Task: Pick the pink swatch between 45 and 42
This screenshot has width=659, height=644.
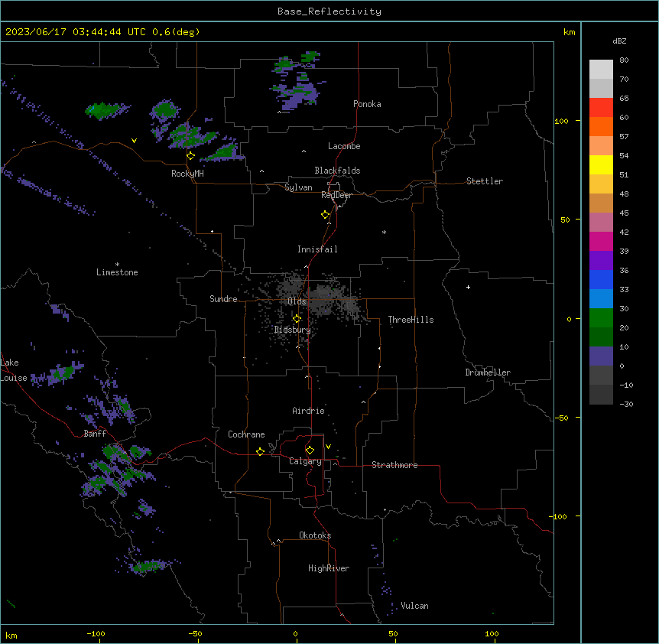Action: 601,223
